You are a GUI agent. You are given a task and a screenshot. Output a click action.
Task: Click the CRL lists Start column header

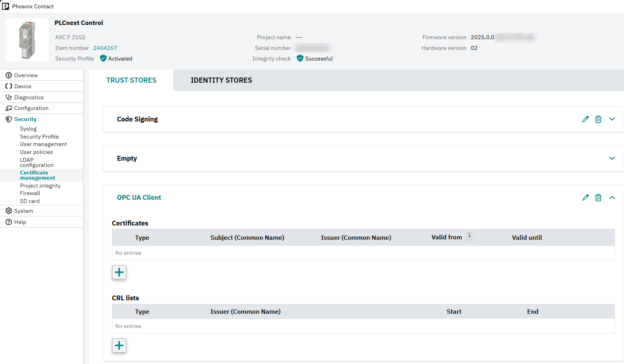point(454,311)
